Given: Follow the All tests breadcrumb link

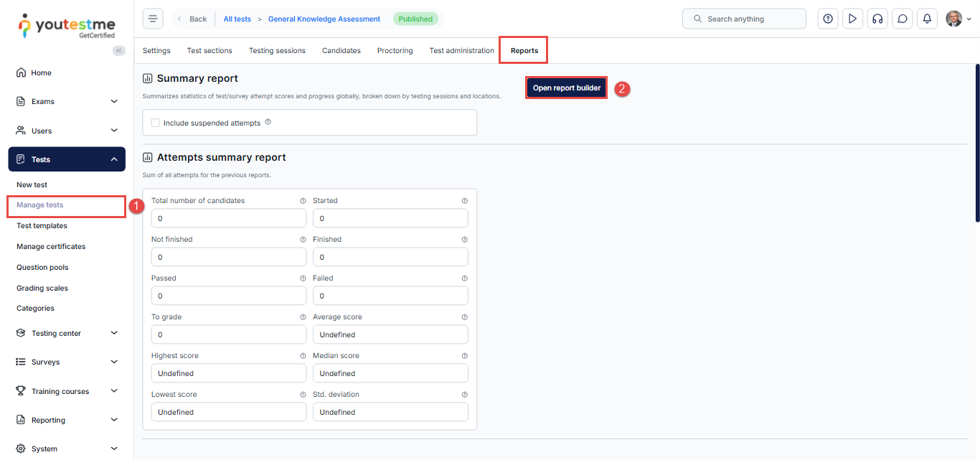Looking at the screenshot, I should coord(237,19).
